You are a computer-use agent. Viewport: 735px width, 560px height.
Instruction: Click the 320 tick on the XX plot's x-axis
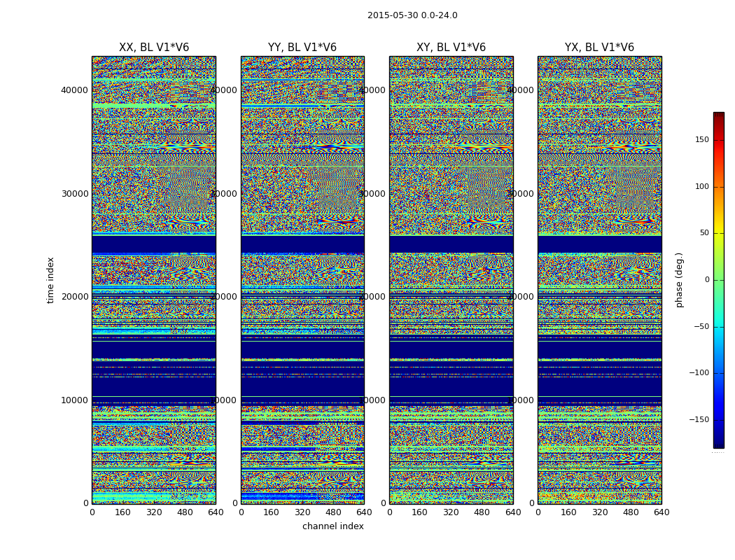154,512
